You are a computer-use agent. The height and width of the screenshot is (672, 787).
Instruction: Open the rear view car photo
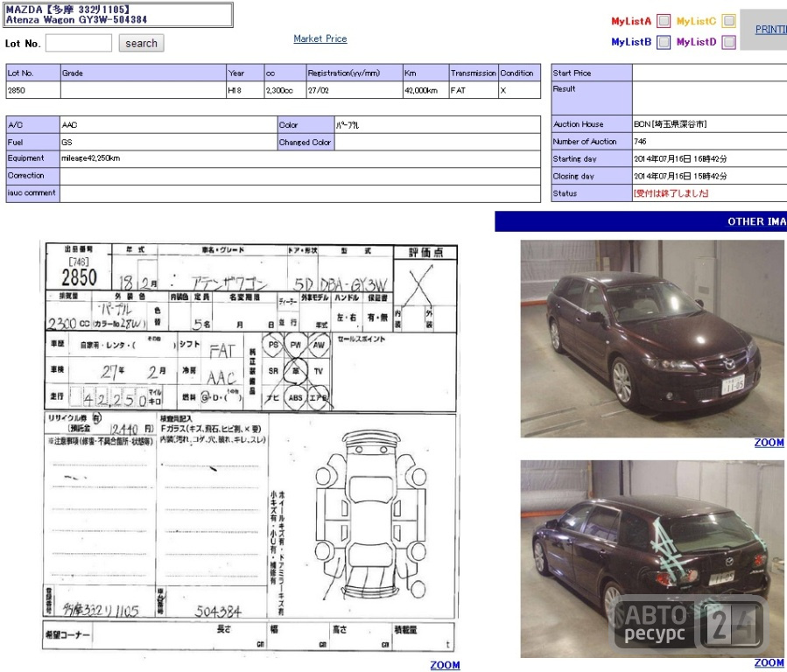(x=652, y=558)
